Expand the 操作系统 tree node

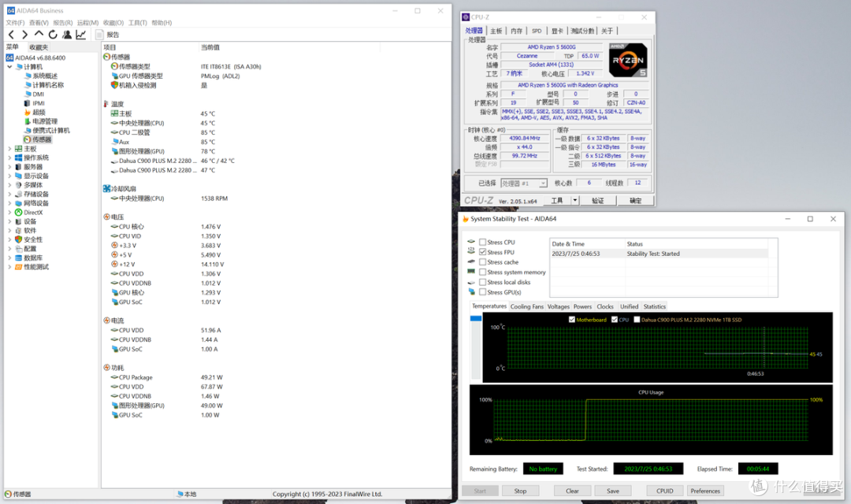tap(9, 157)
